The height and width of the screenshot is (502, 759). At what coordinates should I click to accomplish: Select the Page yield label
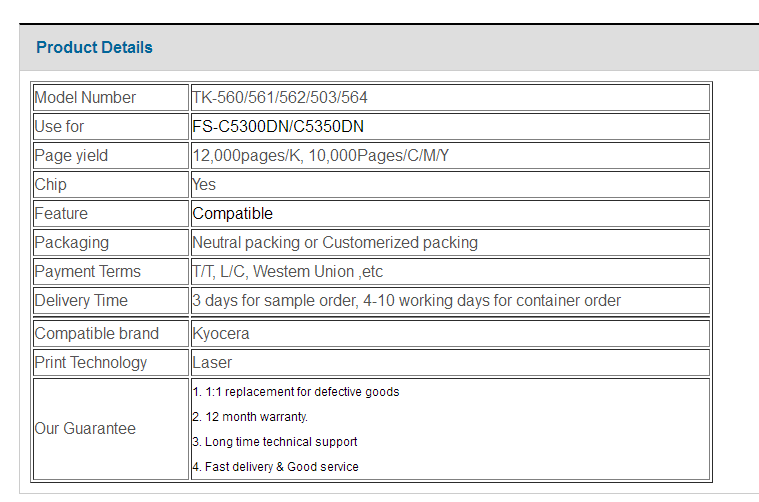pyautogui.click(x=71, y=155)
